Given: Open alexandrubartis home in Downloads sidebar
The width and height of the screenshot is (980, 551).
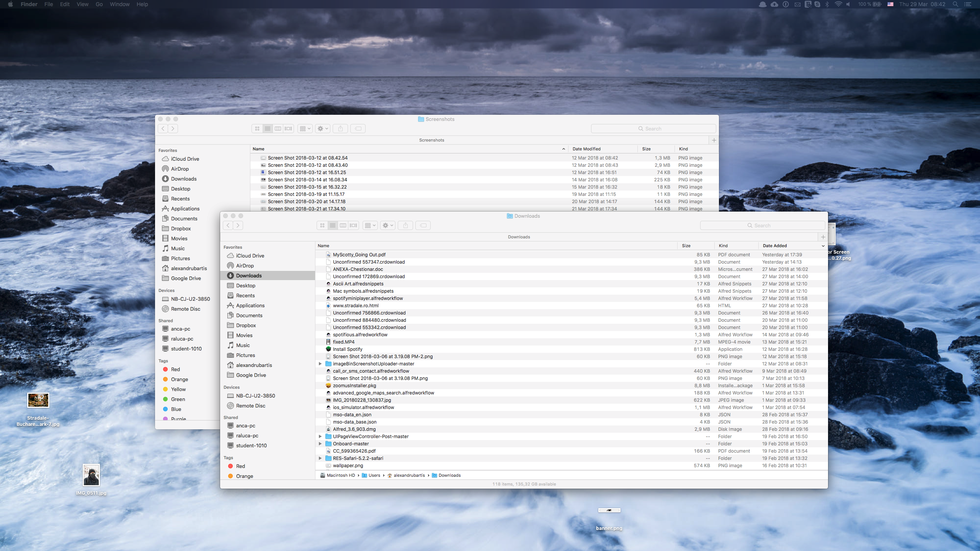Looking at the screenshot, I should point(268,365).
